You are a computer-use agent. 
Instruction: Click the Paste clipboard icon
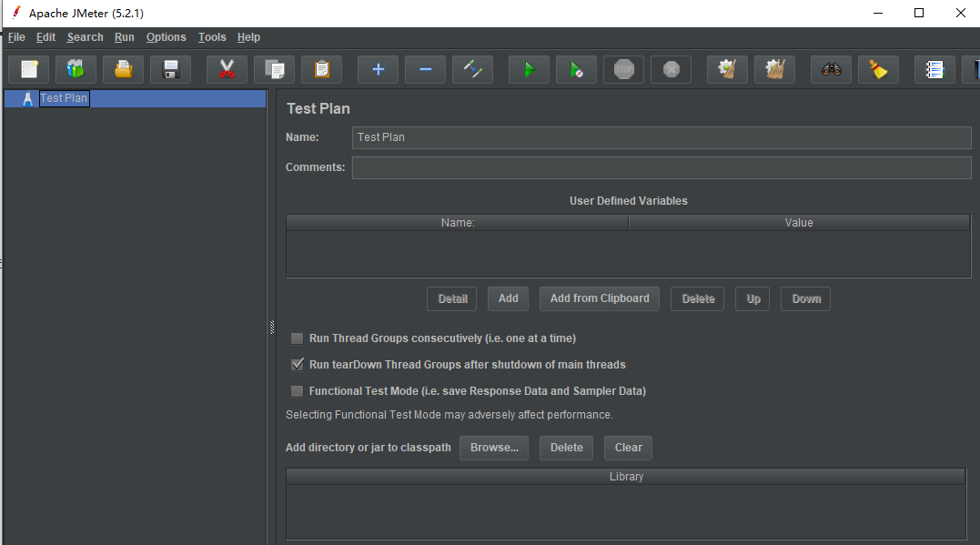(x=322, y=69)
